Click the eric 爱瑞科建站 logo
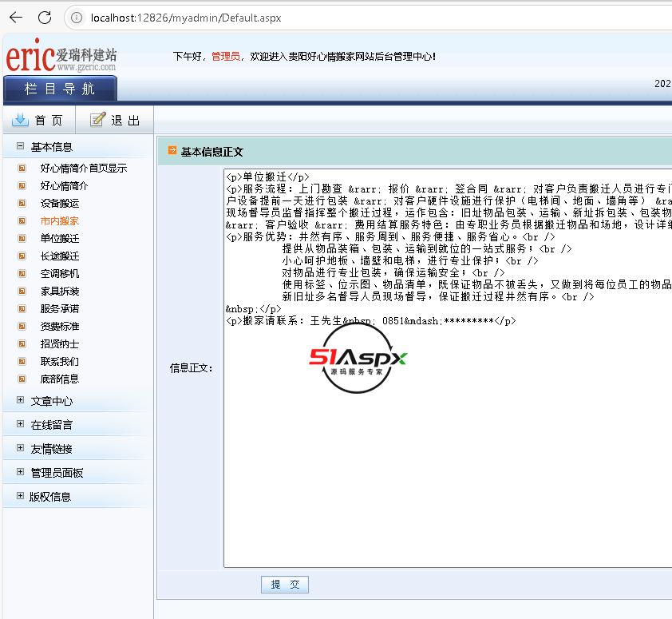Viewport: 672px width, 619px height. (62, 58)
